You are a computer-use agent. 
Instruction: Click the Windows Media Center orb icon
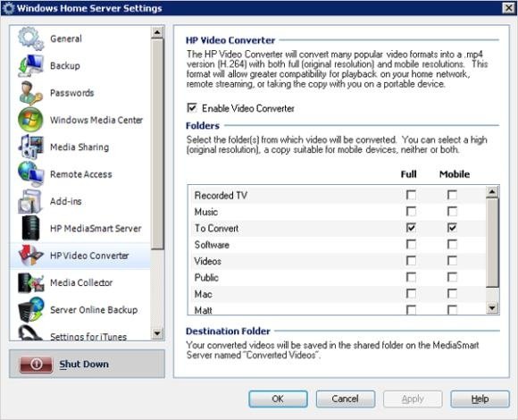(30, 120)
